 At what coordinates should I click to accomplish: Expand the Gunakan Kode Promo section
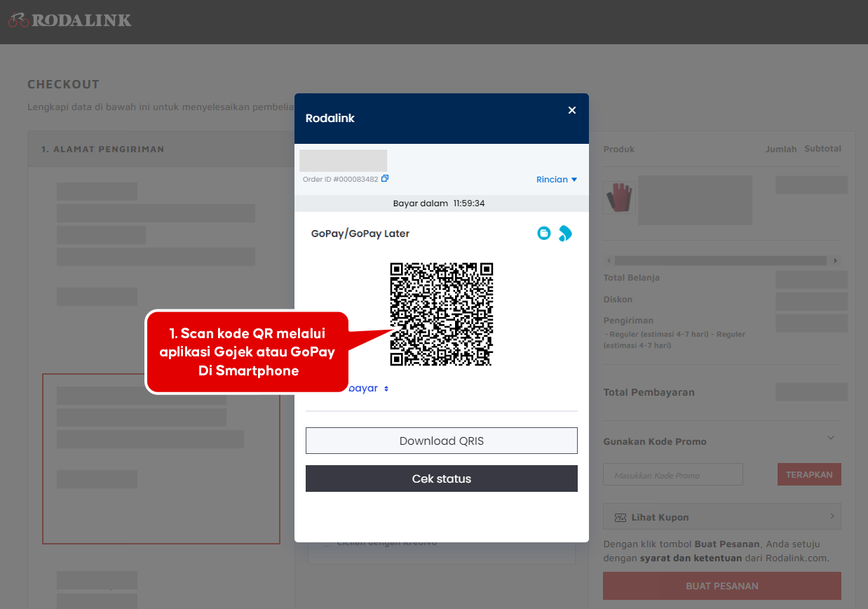click(x=831, y=438)
